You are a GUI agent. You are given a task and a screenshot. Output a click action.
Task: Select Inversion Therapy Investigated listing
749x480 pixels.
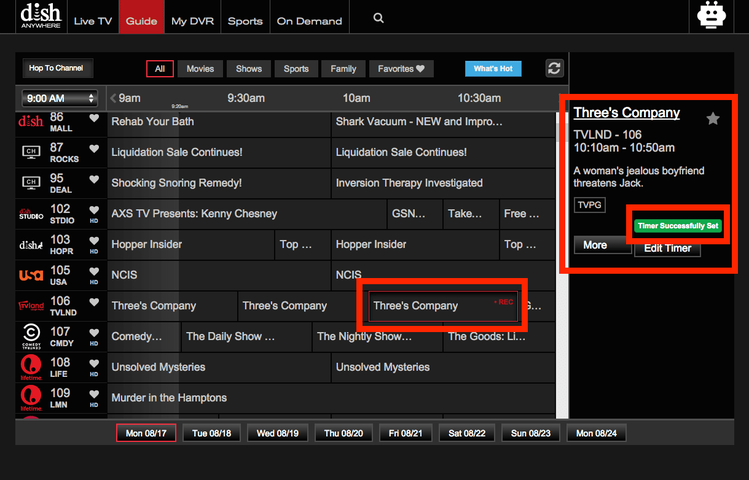443,183
